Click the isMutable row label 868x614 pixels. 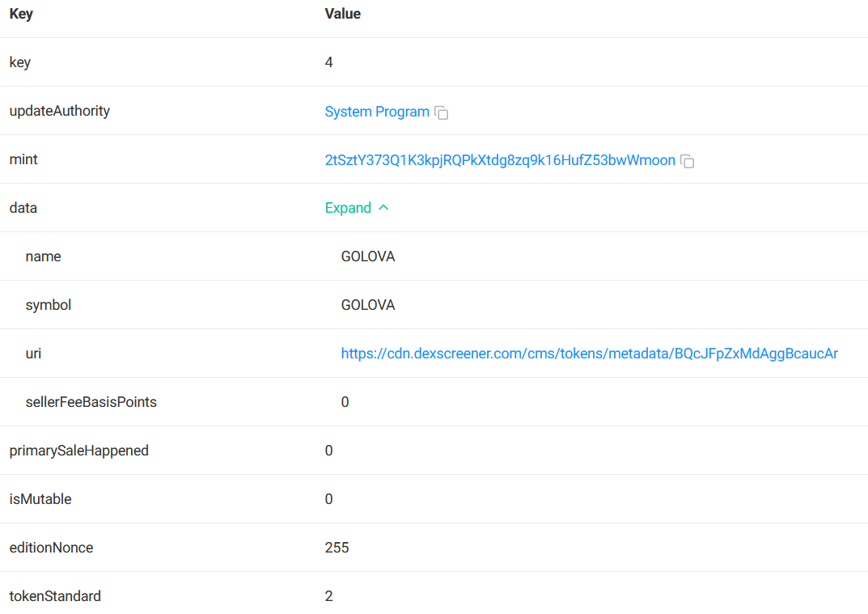(x=40, y=499)
